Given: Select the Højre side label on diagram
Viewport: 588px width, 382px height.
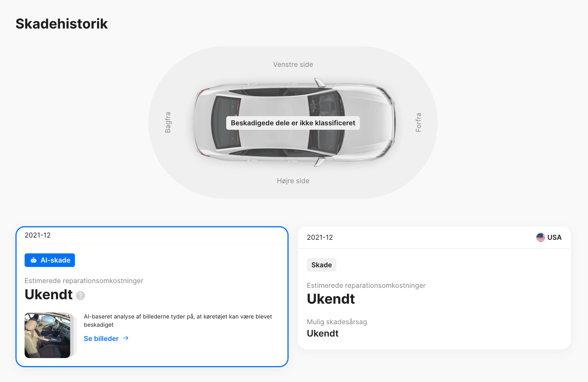Looking at the screenshot, I should 293,181.
